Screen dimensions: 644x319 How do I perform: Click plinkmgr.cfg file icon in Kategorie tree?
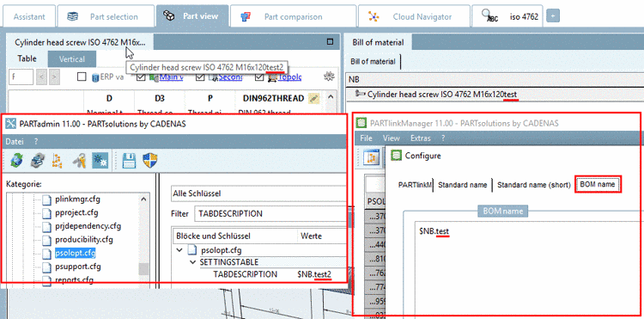pyautogui.click(x=47, y=199)
